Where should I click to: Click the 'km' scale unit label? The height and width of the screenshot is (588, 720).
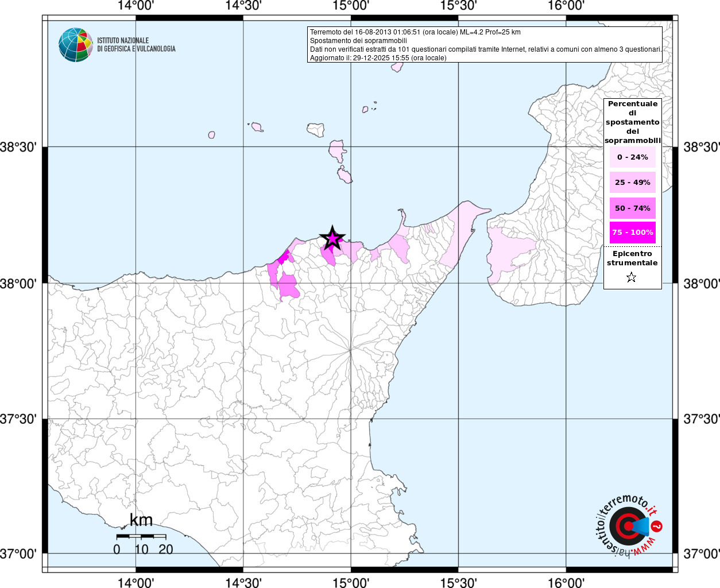pos(141,520)
